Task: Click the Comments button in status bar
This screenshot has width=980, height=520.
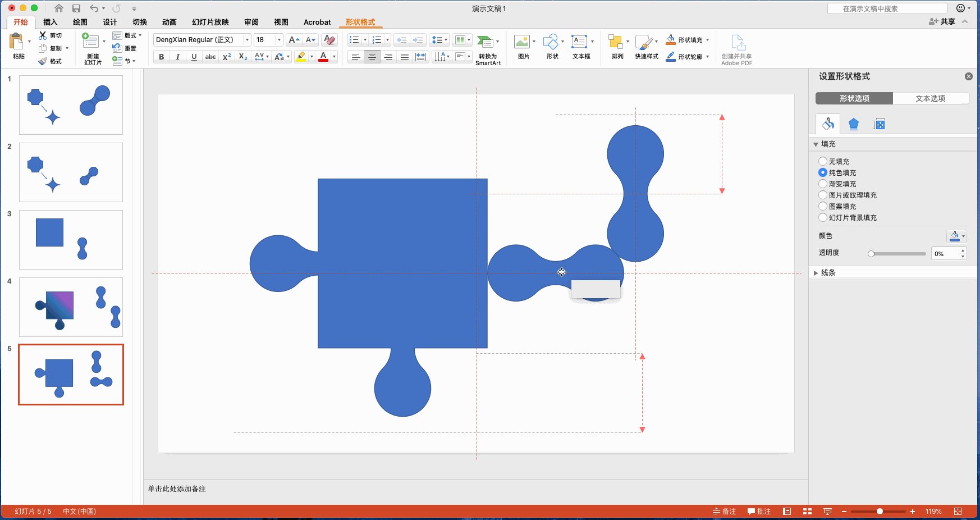Action: 759,512
